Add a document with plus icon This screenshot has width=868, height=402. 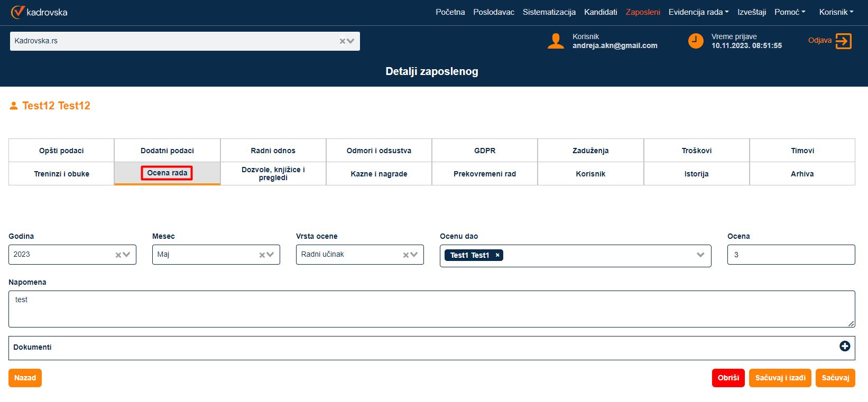coord(844,346)
